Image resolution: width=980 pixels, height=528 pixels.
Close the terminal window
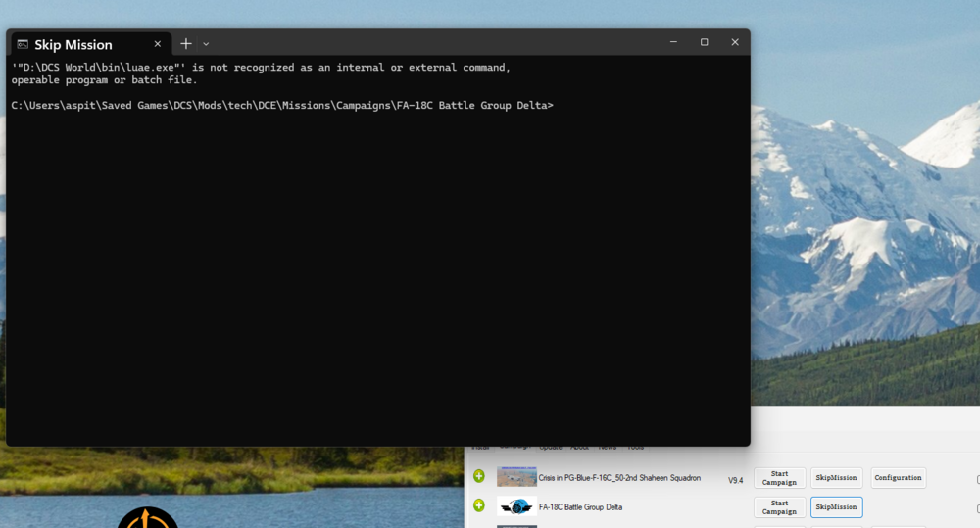tap(735, 42)
